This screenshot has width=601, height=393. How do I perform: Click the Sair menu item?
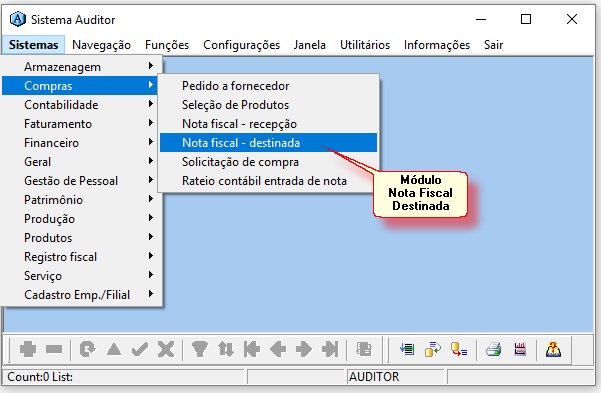point(493,45)
